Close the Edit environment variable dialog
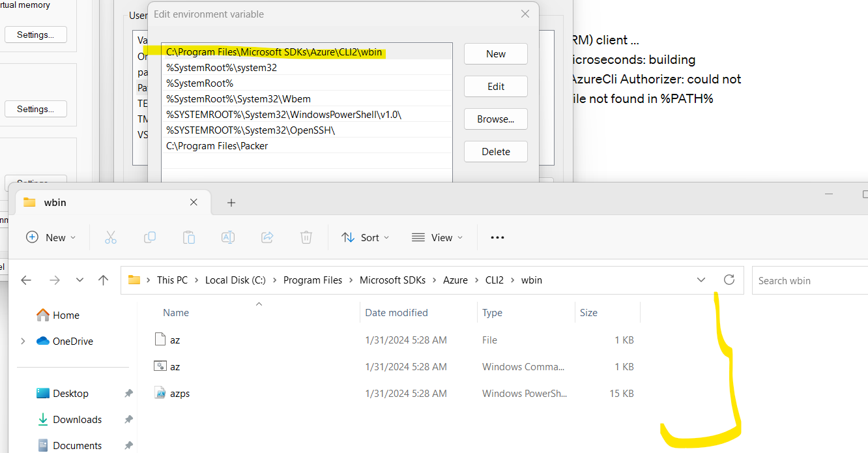The height and width of the screenshot is (453, 868). click(x=525, y=14)
